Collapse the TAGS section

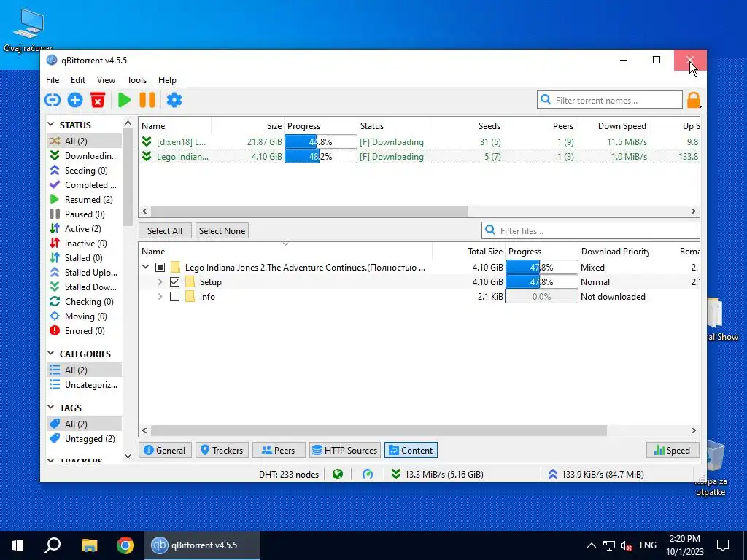51,408
